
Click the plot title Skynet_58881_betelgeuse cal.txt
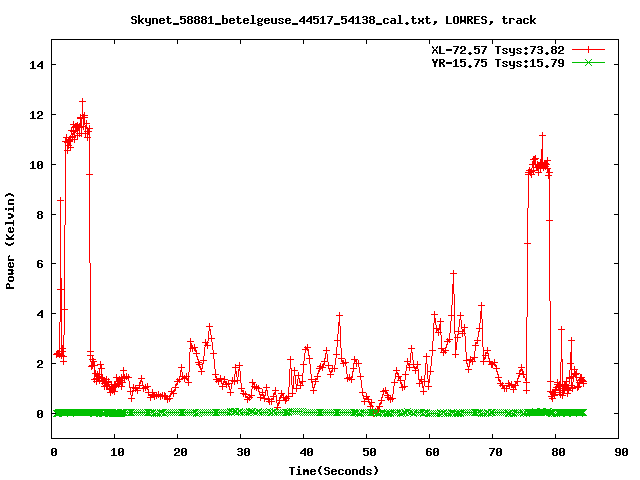(333, 20)
